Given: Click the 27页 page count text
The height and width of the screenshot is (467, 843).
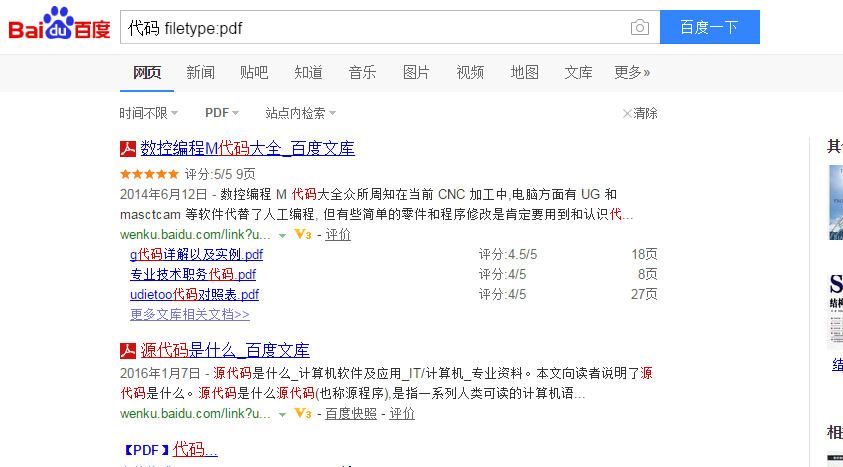Looking at the screenshot, I should click(x=644, y=294).
